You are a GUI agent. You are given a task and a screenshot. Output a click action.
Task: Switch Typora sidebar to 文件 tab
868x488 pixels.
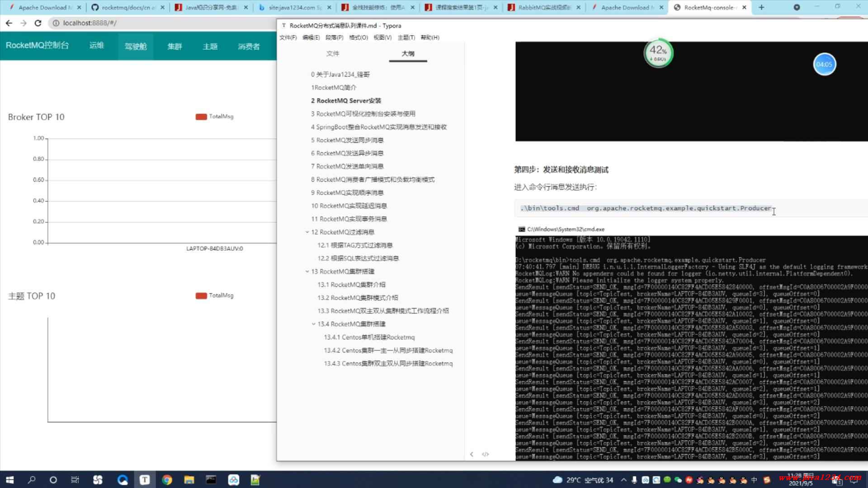pos(333,53)
